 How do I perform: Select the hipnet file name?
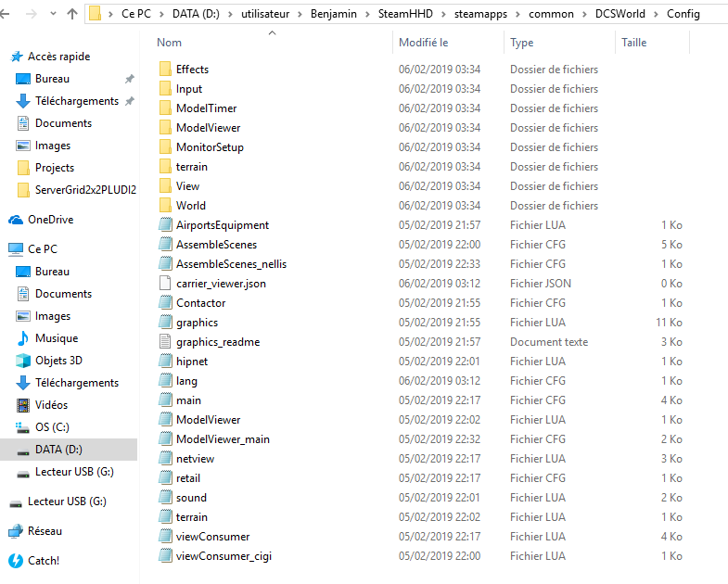tap(192, 362)
